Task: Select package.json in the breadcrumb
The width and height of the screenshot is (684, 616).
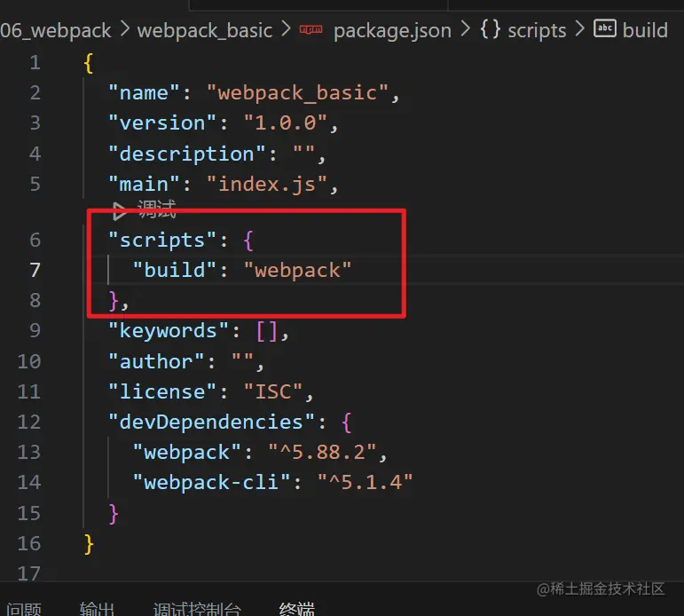Action: pyautogui.click(x=392, y=30)
